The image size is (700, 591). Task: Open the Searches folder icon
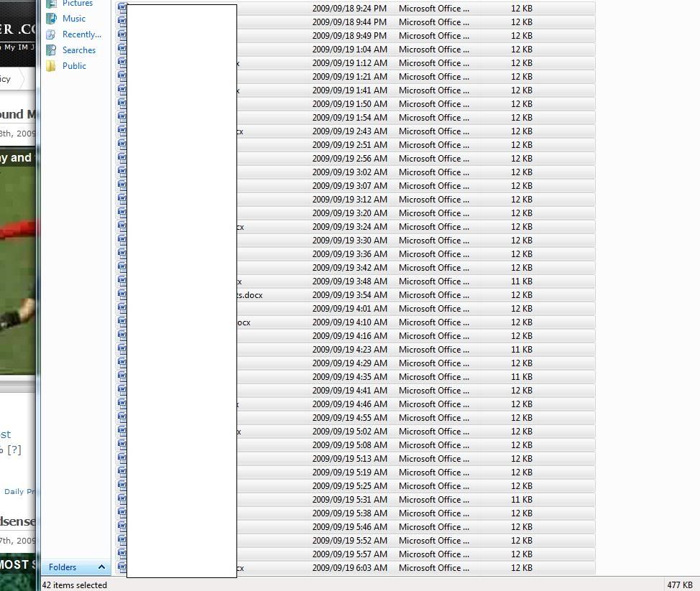[x=51, y=50]
